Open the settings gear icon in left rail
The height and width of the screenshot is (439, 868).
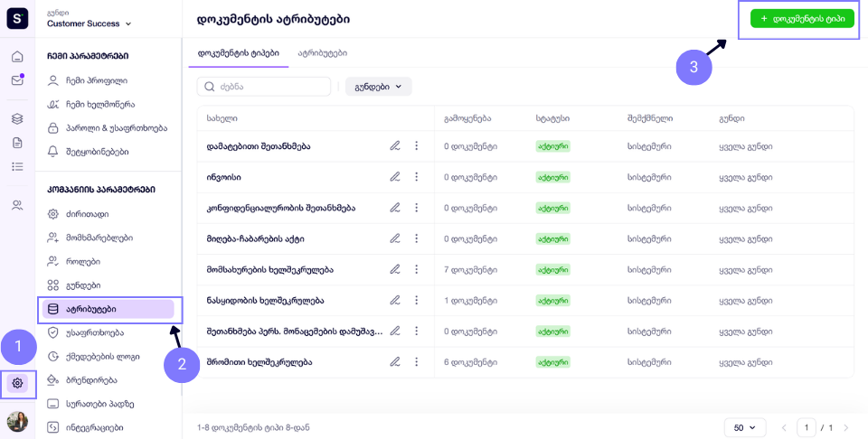pos(17,383)
